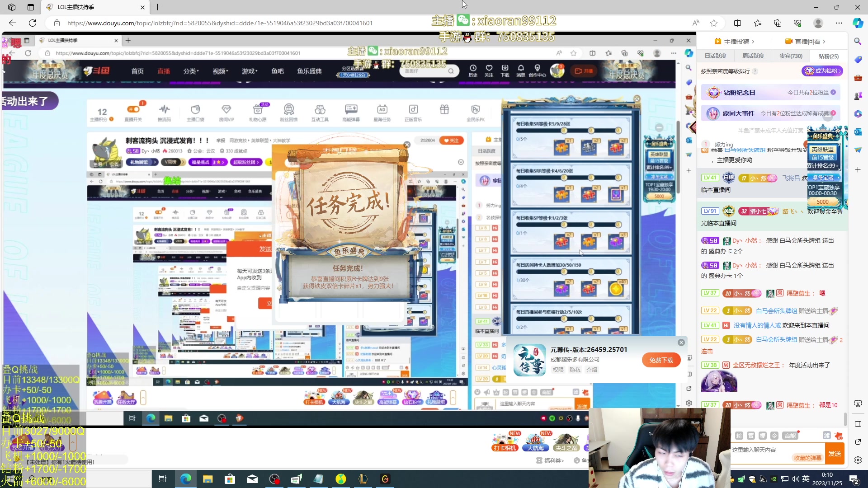Open a new browser tab
This screenshot has height=488, width=868.
(x=157, y=7)
